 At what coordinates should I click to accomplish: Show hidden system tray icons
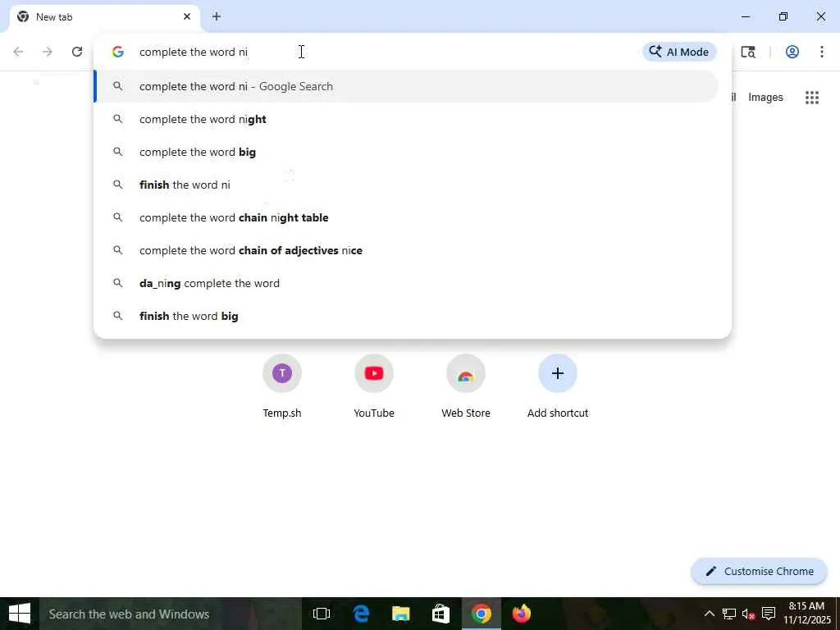point(710,614)
